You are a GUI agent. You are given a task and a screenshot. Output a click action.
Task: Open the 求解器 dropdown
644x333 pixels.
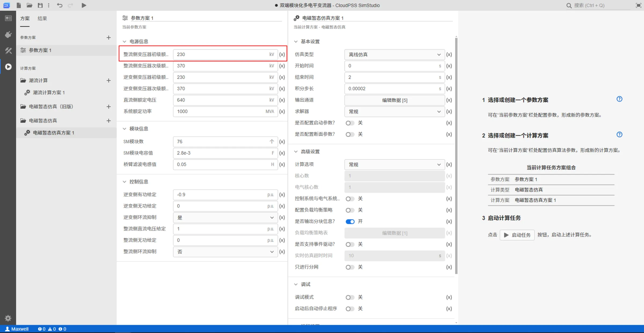click(394, 112)
